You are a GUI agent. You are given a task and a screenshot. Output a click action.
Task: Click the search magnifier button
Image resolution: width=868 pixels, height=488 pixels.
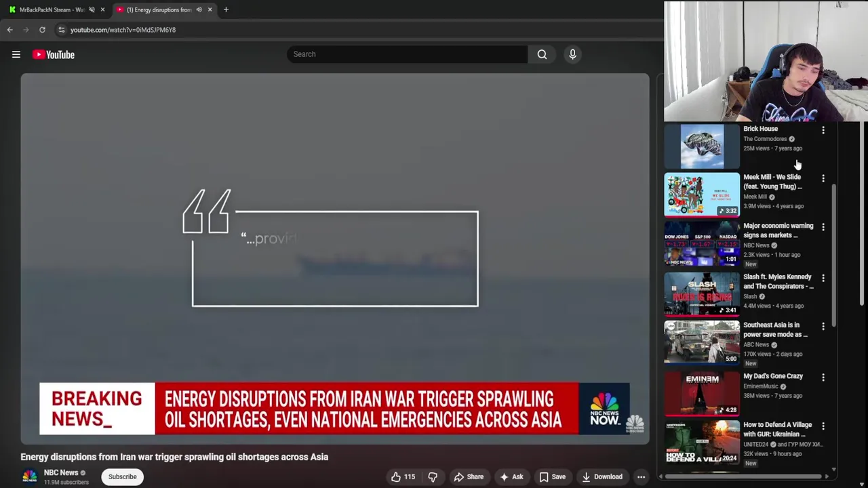542,54
